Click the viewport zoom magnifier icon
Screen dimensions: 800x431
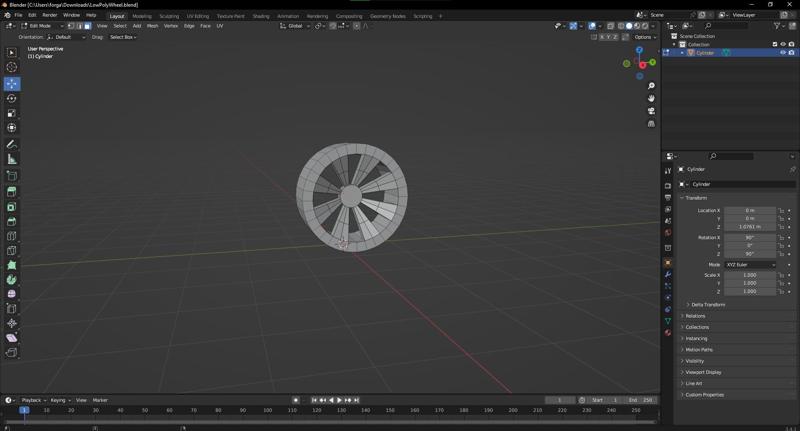pos(651,86)
